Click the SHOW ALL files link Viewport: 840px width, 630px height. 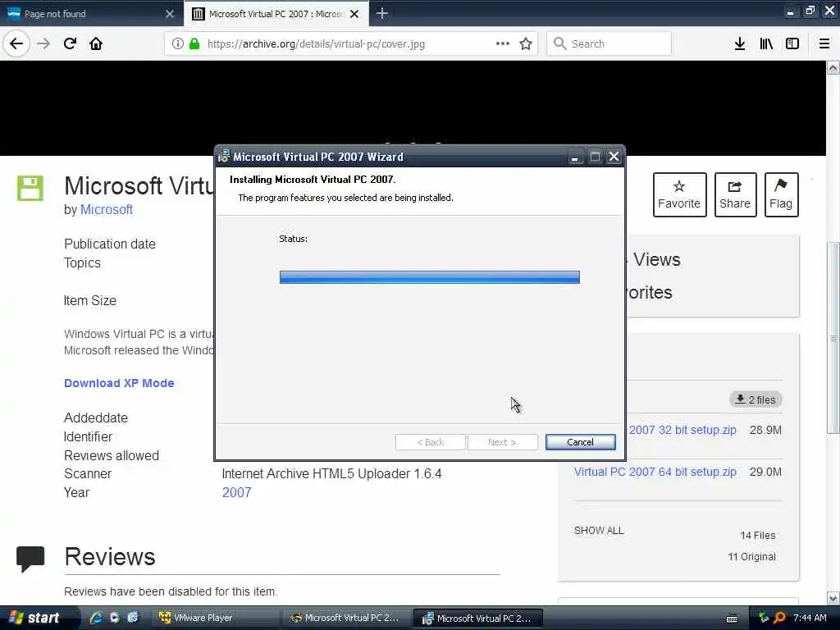(x=598, y=531)
